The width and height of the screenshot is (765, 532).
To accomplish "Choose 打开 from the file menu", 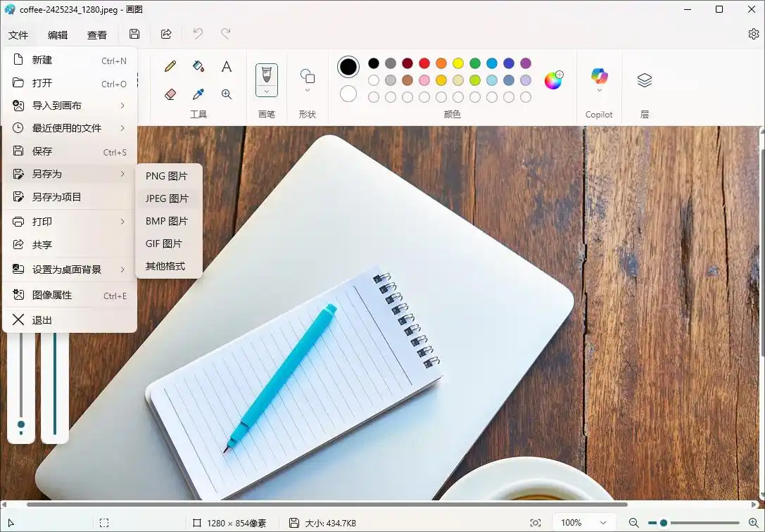I will point(70,83).
